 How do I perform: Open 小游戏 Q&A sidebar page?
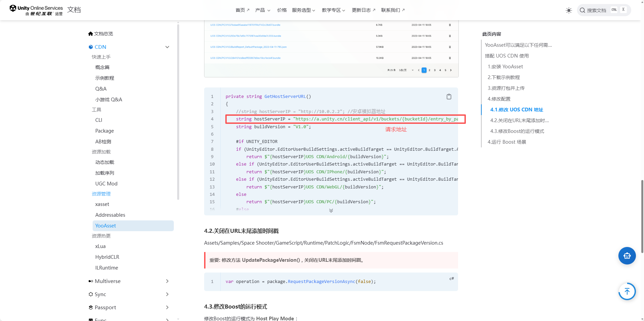click(109, 100)
